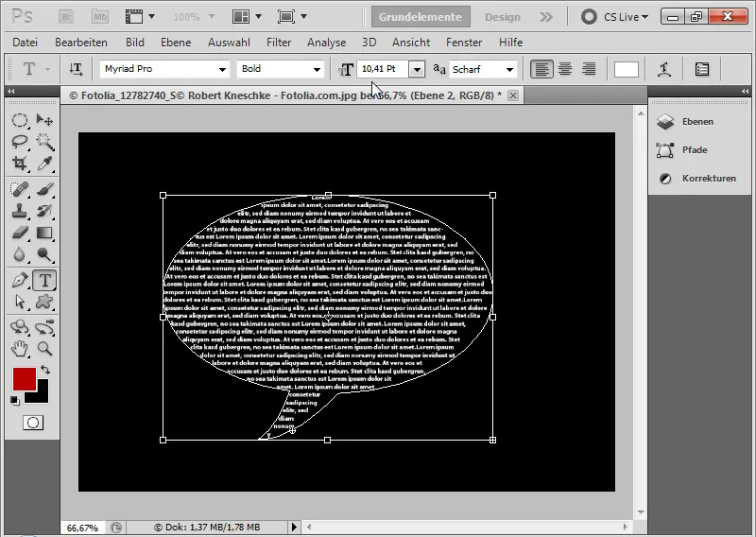This screenshot has width=756, height=537.
Task: Select the Gradient tool
Action: [x=44, y=233]
